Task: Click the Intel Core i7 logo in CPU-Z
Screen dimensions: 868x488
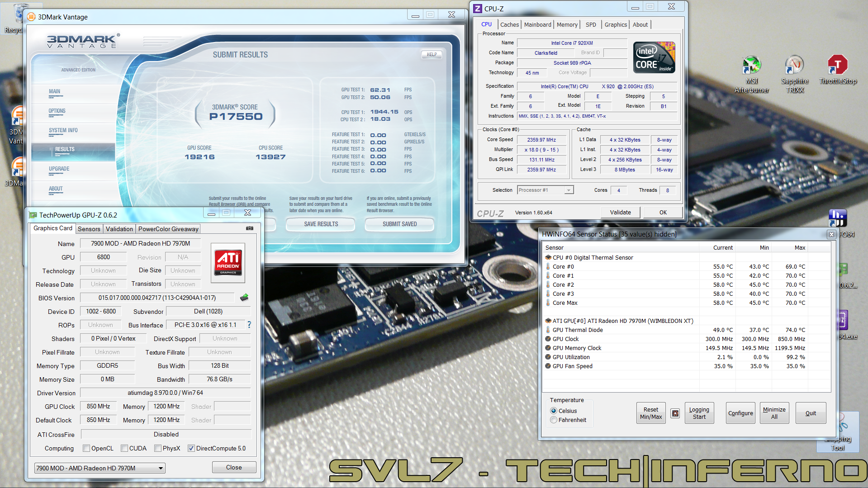Action: 654,57
